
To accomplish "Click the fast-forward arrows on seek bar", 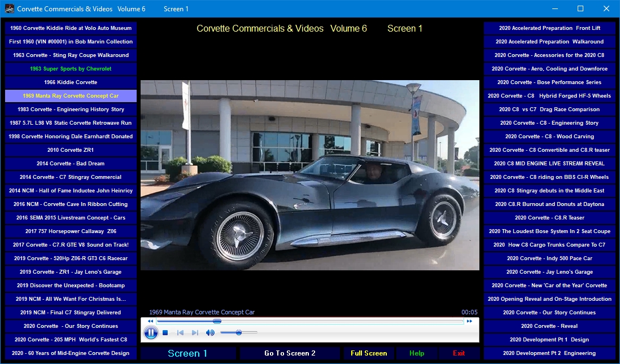I will pos(469,321).
